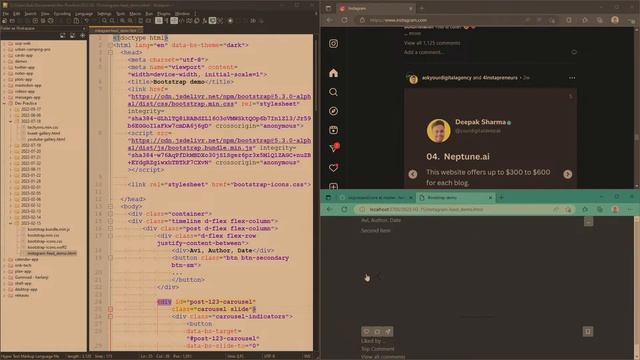Click the three-dot button beside Avi, Author, Date
The height and width of the screenshot is (360, 640).
click(x=588, y=222)
